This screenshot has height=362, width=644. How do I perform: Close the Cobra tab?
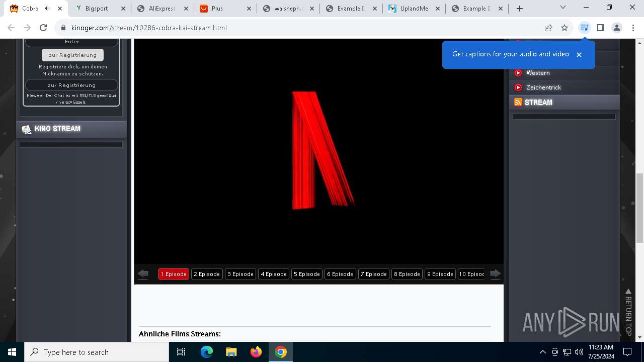(x=60, y=9)
